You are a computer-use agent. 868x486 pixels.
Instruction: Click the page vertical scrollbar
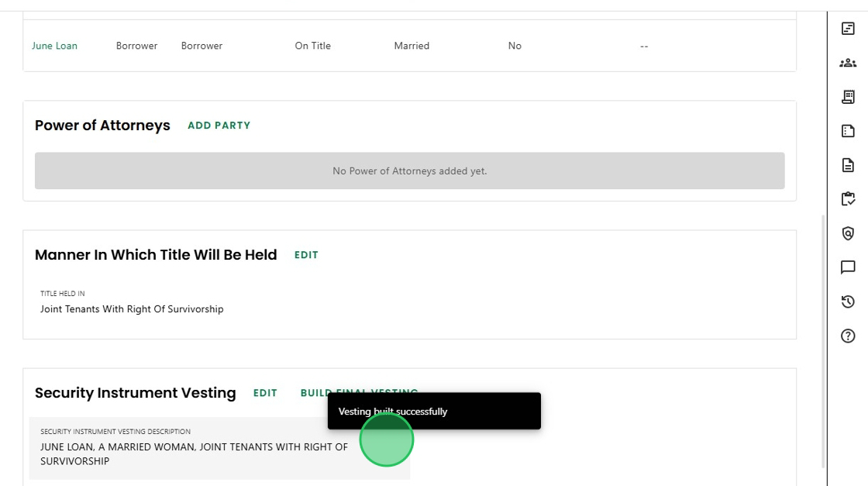coord(822,342)
